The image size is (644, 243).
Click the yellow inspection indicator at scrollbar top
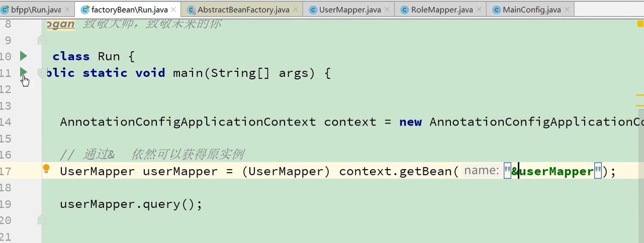tap(640, 23)
